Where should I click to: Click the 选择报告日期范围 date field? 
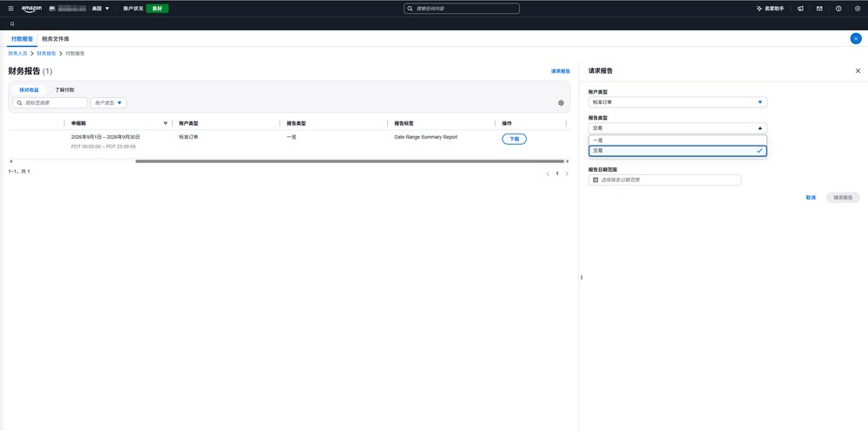[x=665, y=180]
